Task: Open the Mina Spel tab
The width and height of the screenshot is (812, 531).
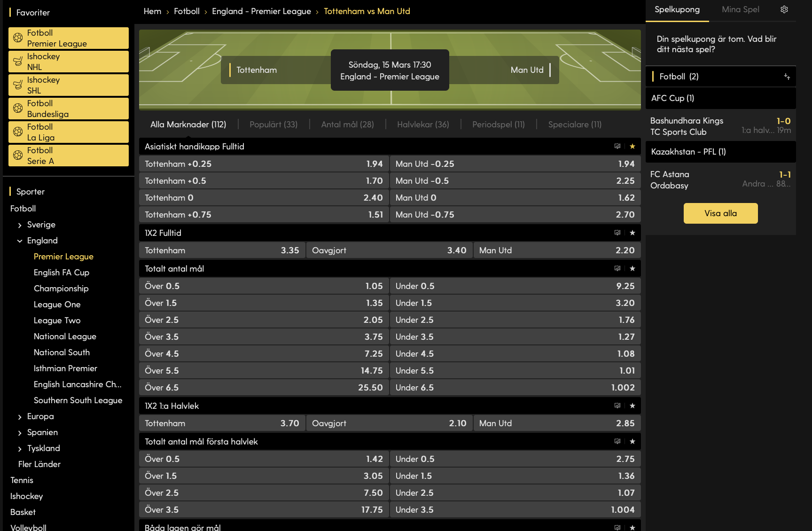Action: [x=740, y=9]
